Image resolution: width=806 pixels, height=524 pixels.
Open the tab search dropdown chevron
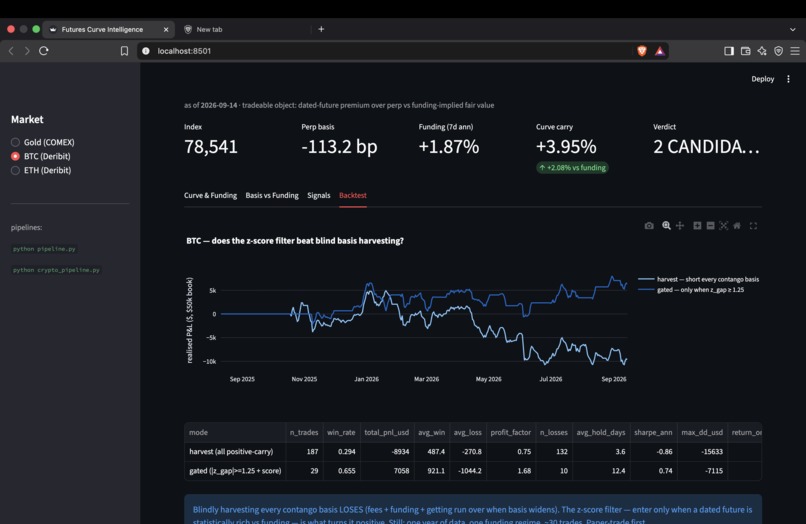[x=792, y=29]
